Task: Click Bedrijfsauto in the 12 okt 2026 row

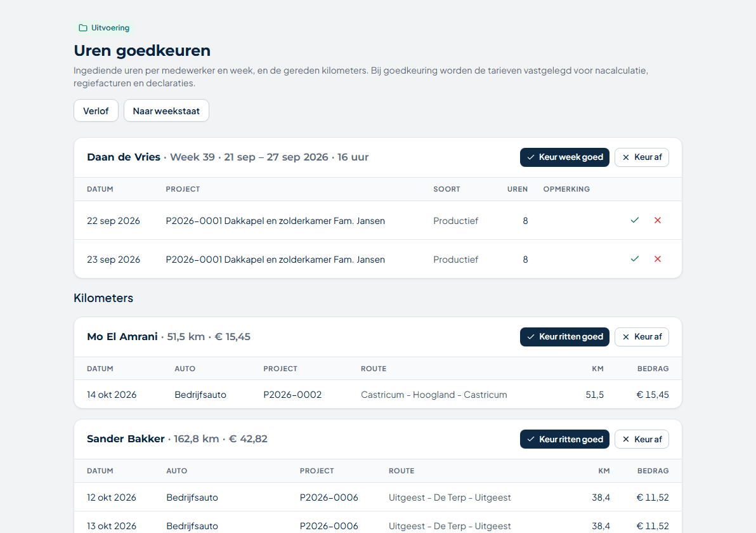Action: click(x=192, y=497)
